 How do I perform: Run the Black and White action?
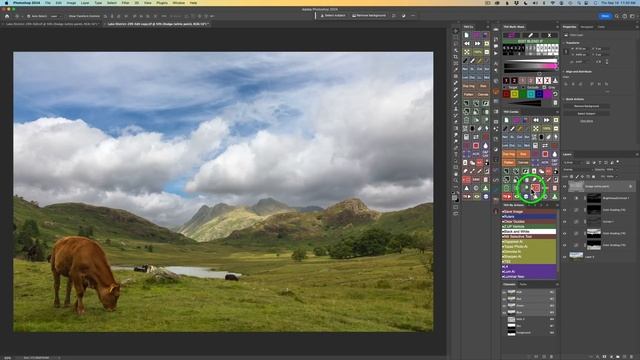coord(529,231)
